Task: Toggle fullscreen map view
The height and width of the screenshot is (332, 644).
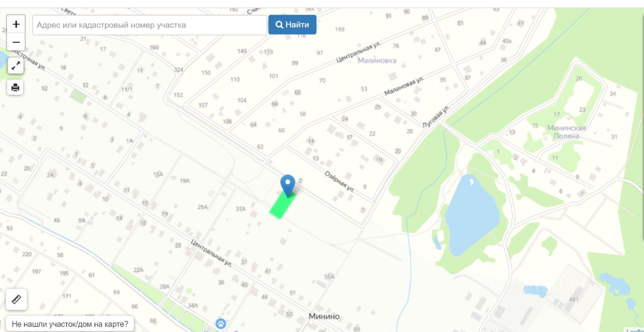Action: point(16,65)
